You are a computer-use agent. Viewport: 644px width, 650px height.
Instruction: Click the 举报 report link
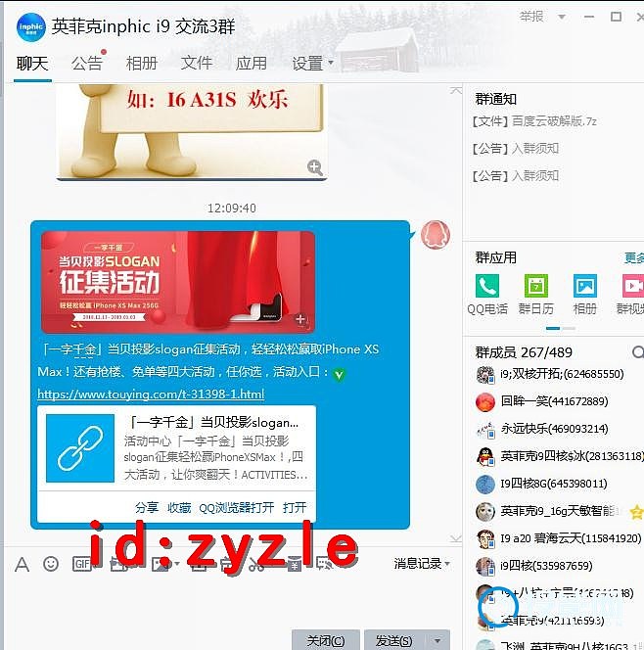[x=531, y=17]
